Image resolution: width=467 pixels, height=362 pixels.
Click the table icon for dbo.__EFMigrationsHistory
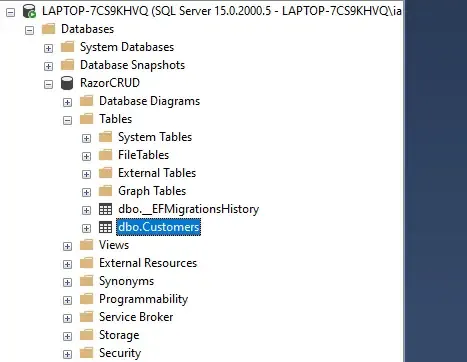(105, 209)
